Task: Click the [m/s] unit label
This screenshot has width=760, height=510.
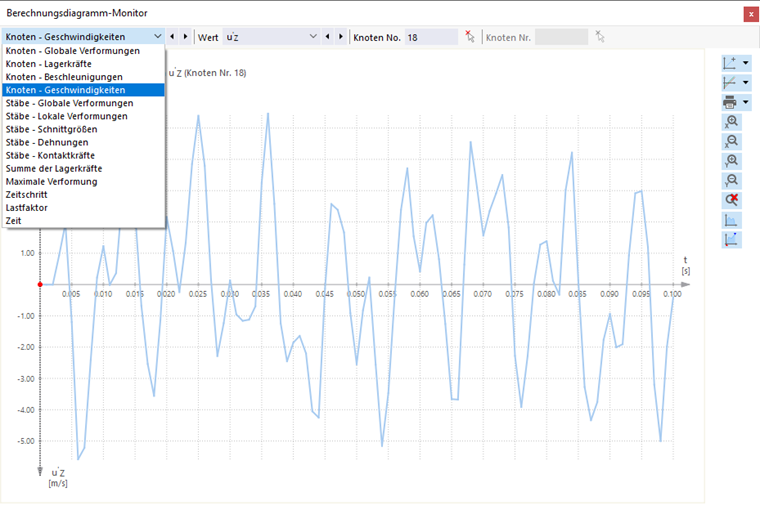Action: [58, 483]
